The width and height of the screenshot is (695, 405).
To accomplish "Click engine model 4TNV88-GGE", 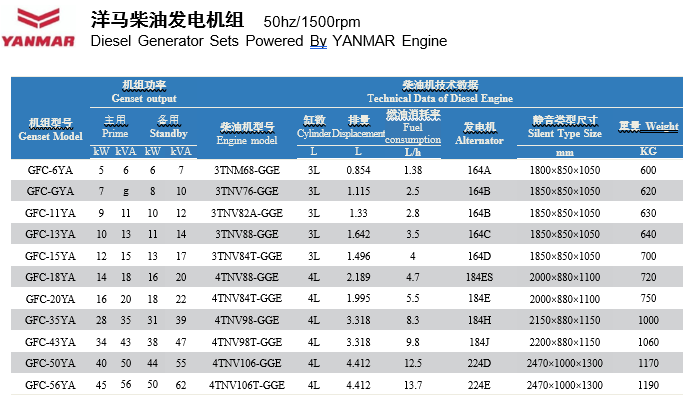I will [247, 277].
